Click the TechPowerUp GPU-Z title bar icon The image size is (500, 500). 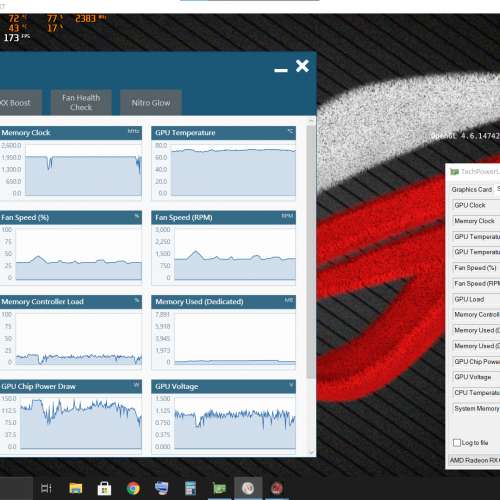click(x=454, y=172)
